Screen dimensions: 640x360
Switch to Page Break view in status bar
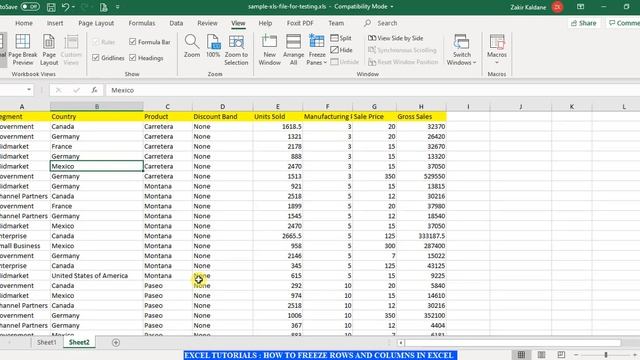coord(561,355)
